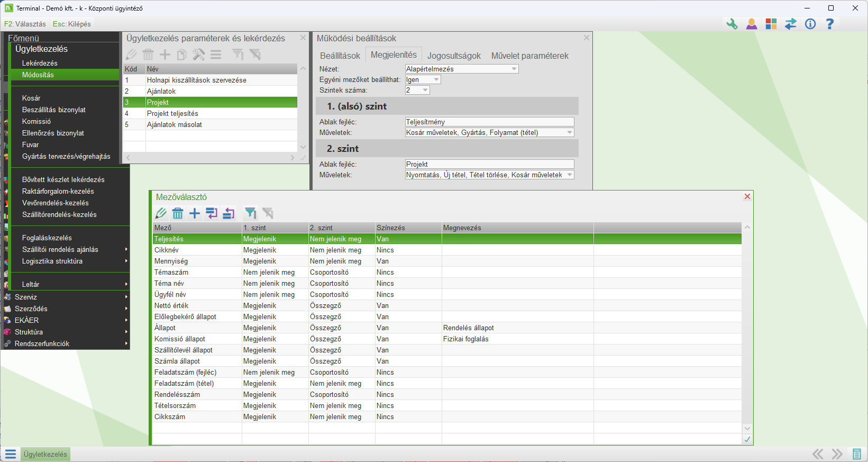Expand the Szerviz submenu

(x=26, y=297)
